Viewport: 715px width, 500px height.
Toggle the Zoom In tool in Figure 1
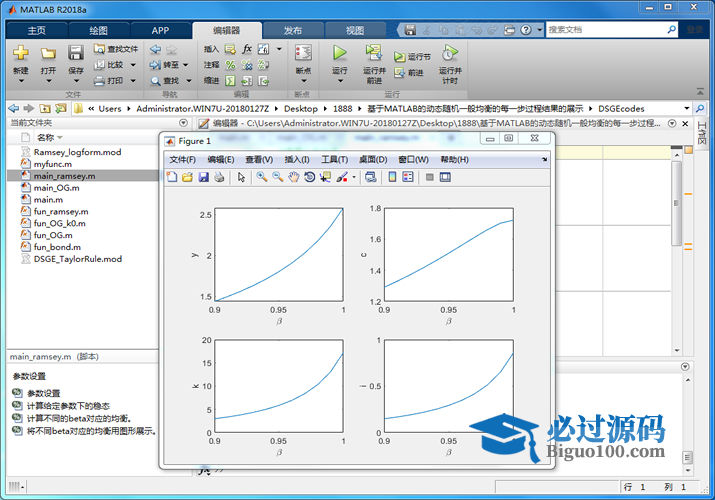[x=262, y=177]
